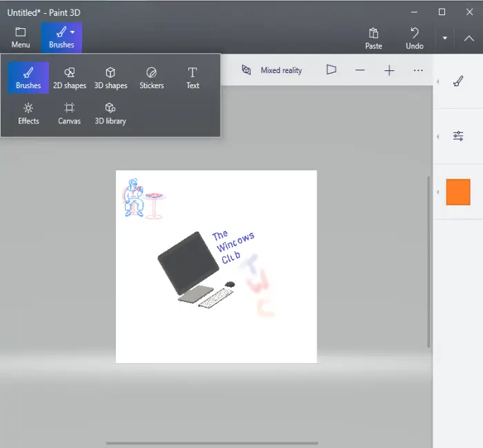Open the 3D library
The width and height of the screenshot is (483, 448).
(x=110, y=113)
